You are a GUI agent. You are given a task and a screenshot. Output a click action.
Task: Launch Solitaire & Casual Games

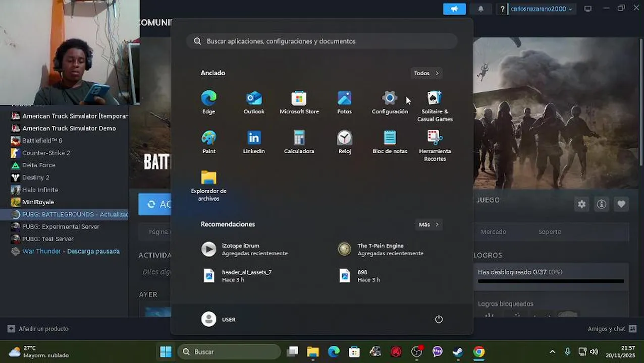(435, 106)
